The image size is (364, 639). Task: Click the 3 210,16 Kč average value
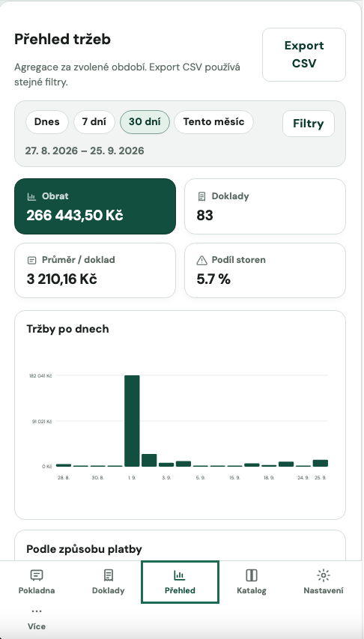point(62,279)
